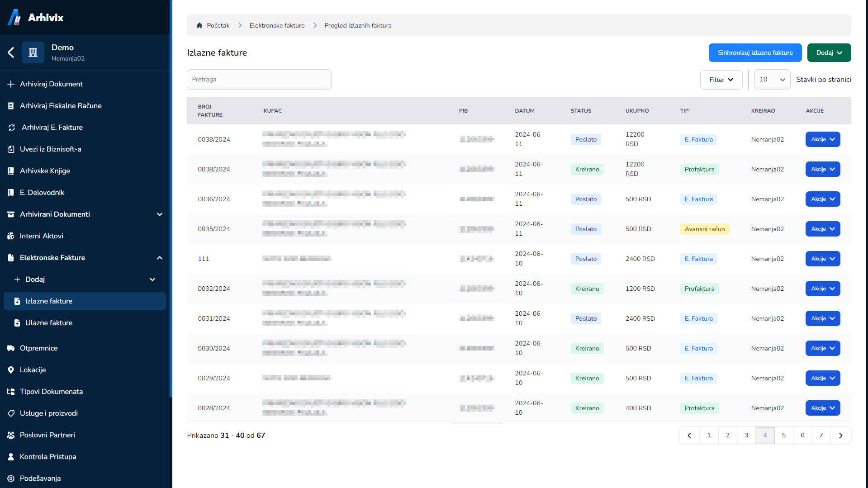Open the items per page selector
The image size is (868, 488).
click(x=772, y=80)
